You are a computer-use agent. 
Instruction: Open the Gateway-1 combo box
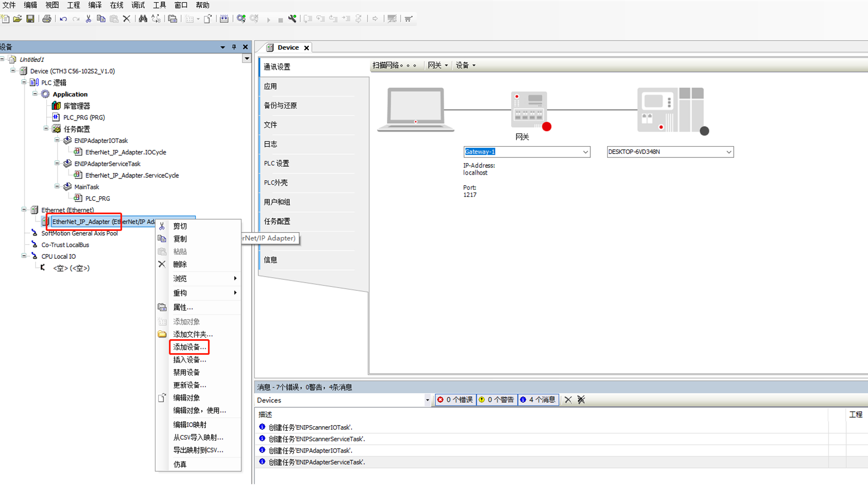coord(585,152)
